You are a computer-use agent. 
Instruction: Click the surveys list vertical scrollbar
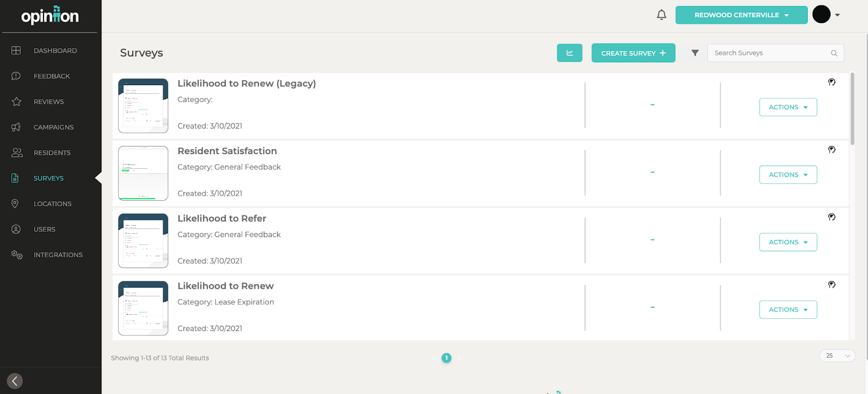[x=852, y=109]
